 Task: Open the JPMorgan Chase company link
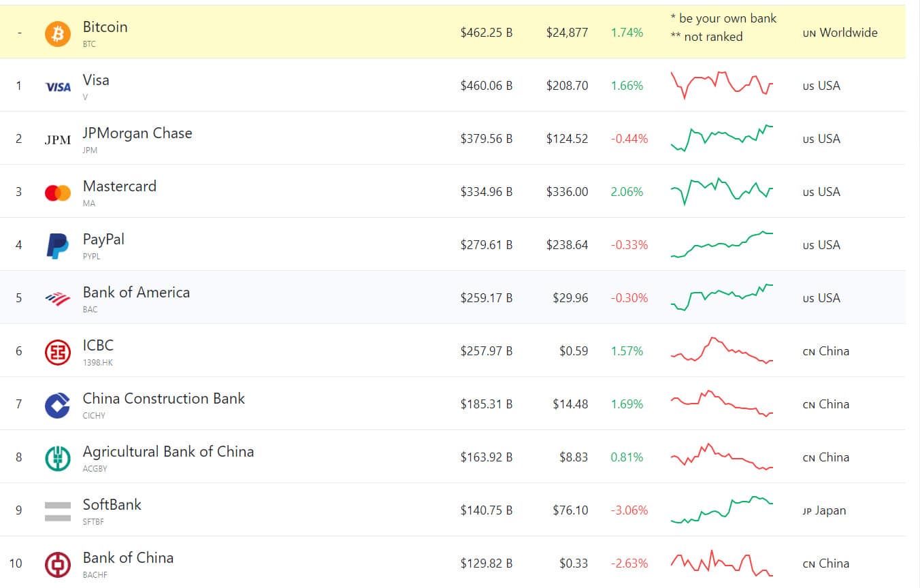(137, 133)
